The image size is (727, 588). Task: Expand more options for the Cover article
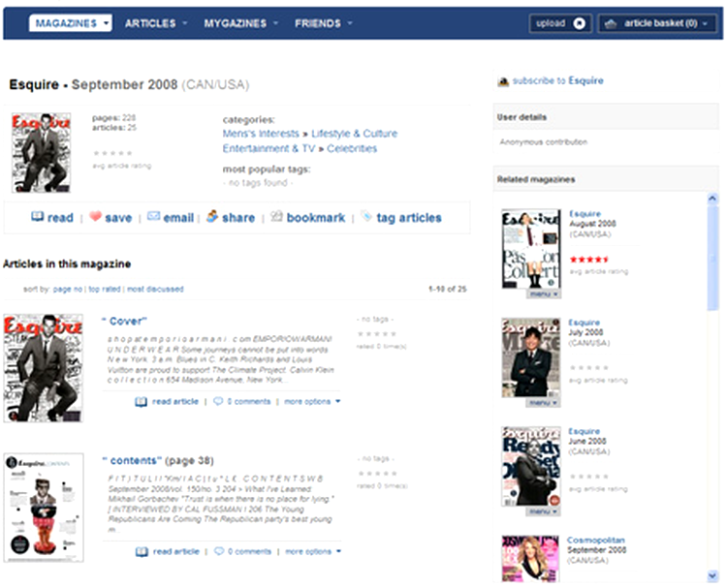tap(312, 402)
